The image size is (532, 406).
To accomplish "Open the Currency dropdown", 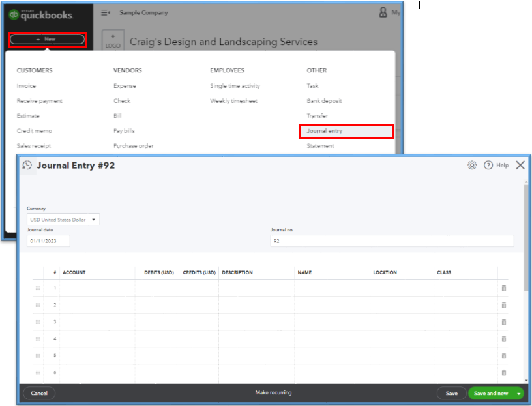I will (63, 220).
